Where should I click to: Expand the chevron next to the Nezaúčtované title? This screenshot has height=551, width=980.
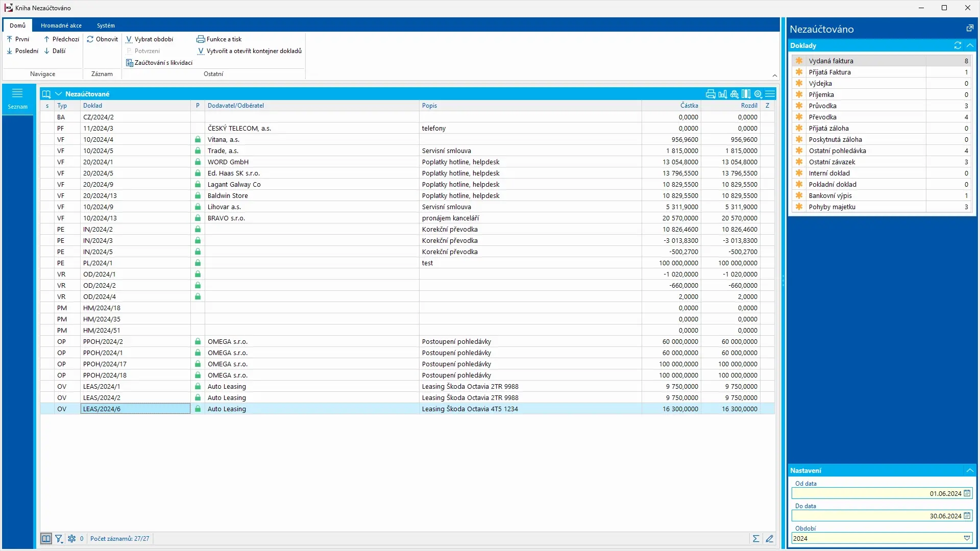click(58, 94)
